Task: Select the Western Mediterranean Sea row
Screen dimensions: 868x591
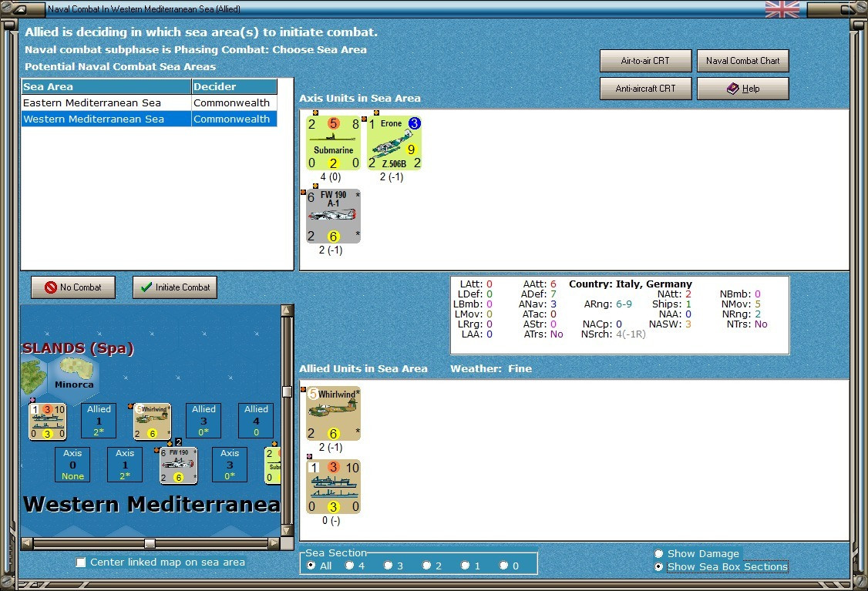Action: click(149, 119)
